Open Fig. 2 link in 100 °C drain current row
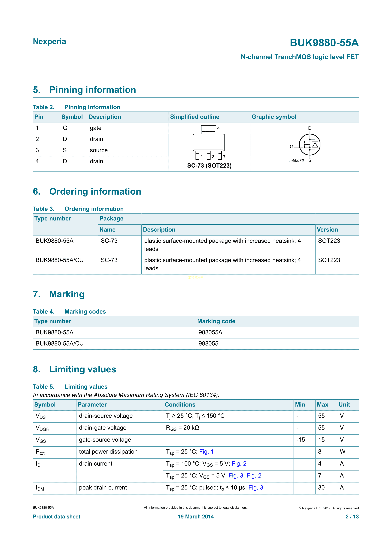Screen dimensions: 392x554 click(239, 464)
